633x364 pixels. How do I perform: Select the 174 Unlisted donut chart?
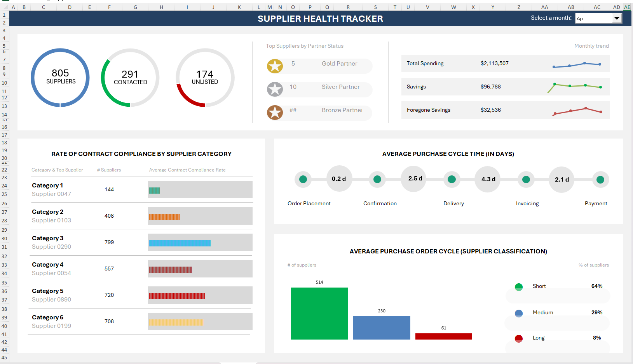pyautogui.click(x=205, y=78)
